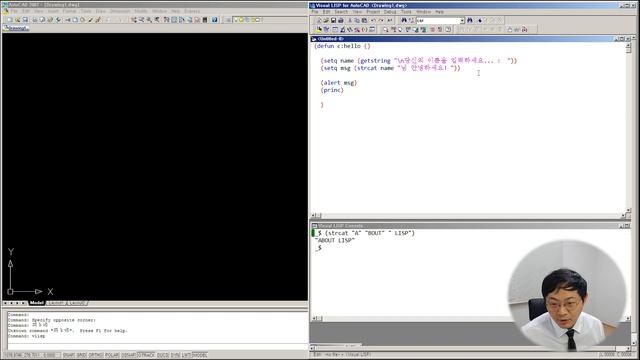
Task: Click the '(alert msg)' line in editor
Action: (339, 83)
